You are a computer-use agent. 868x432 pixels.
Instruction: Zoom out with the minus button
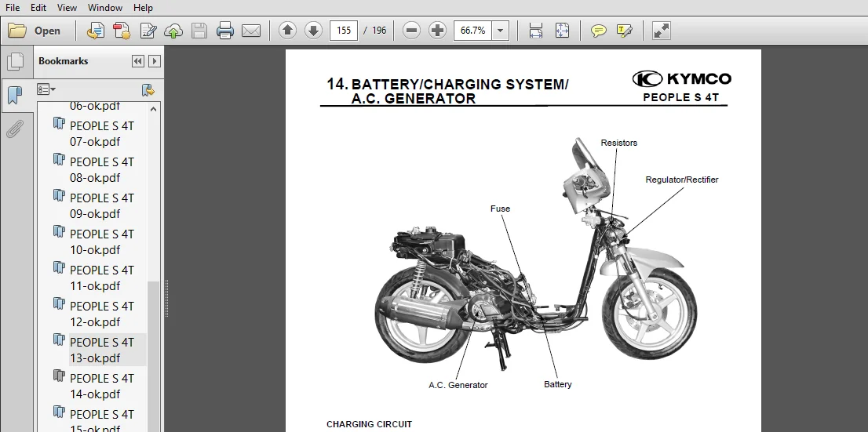click(x=411, y=30)
